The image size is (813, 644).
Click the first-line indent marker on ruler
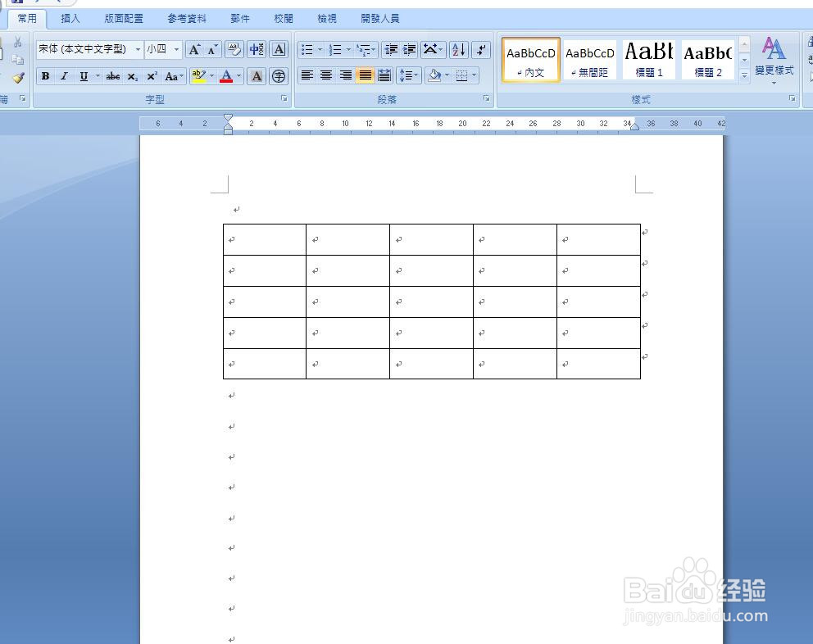click(228, 118)
